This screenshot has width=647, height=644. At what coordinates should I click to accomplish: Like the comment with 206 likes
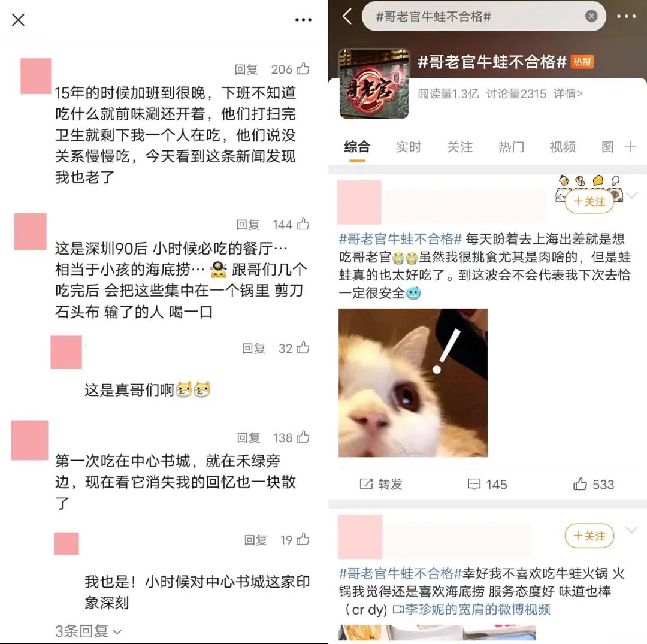[303, 69]
